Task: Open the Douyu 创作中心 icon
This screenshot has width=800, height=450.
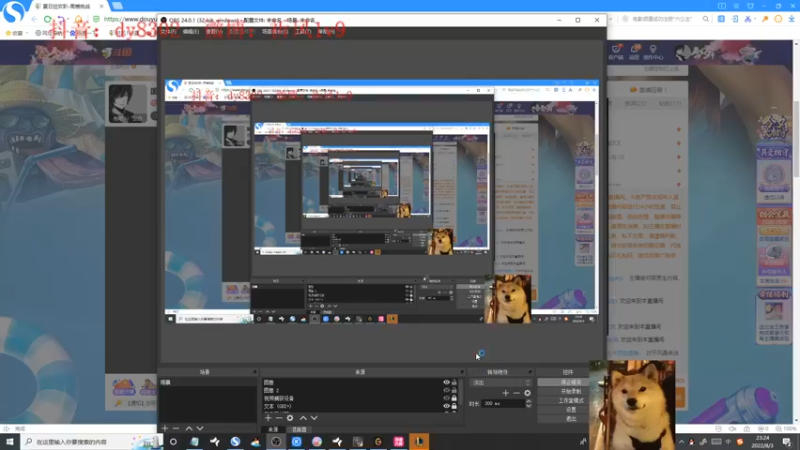Action: tap(653, 52)
